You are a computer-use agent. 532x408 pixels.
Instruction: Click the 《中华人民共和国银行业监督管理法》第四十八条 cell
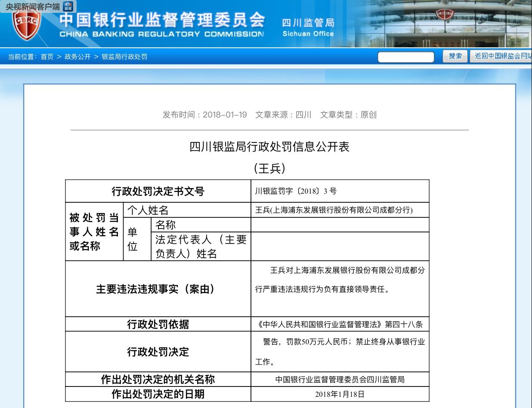tap(340, 325)
